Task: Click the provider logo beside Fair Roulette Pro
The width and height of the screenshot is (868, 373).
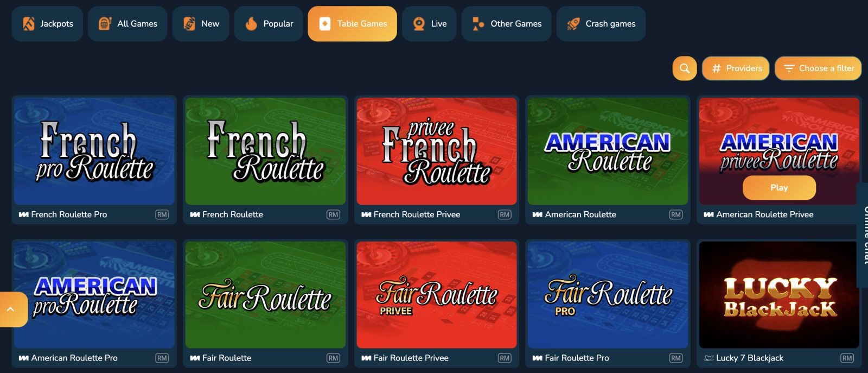Action: (x=537, y=358)
